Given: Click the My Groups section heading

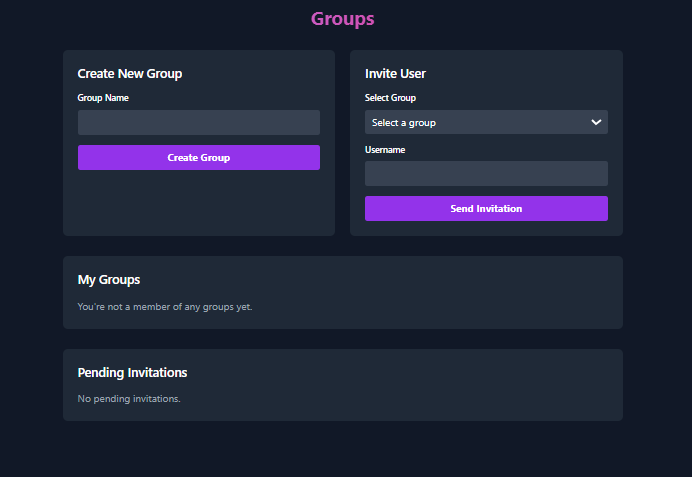Looking at the screenshot, I should point(109,280).
